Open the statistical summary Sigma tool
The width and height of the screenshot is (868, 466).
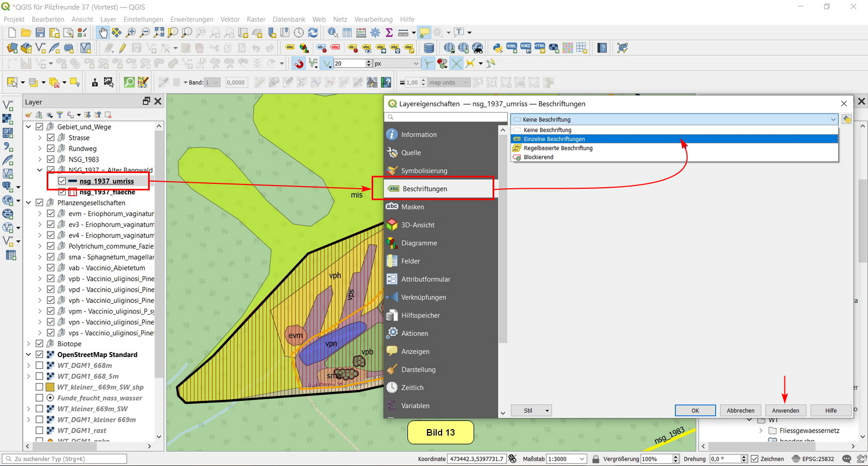[x=389, y=33]
